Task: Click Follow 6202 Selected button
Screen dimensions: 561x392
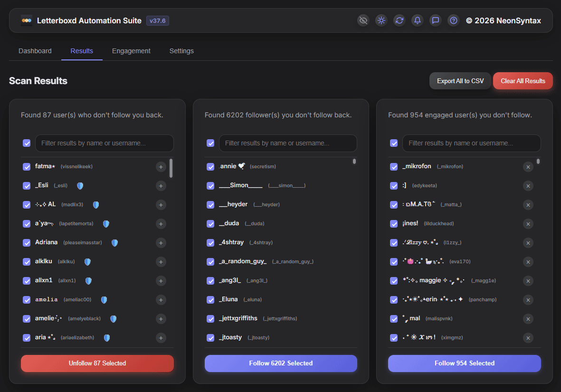Action: coord(281,363)
